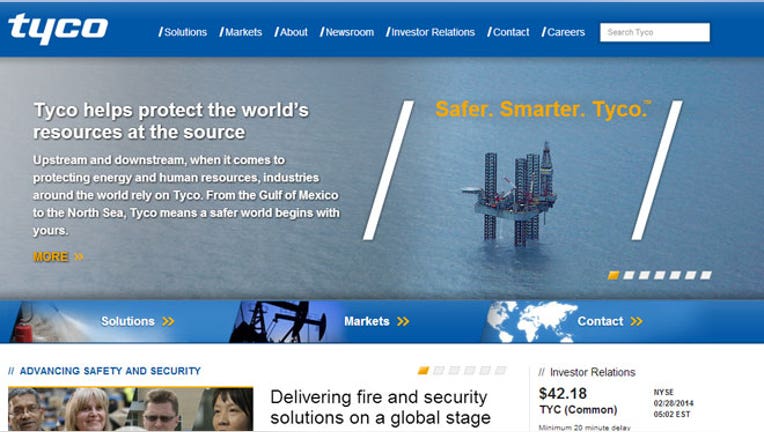Screen dimensions: 764x432
Task: Click the Tyco logo
Action: coord(58,29)
